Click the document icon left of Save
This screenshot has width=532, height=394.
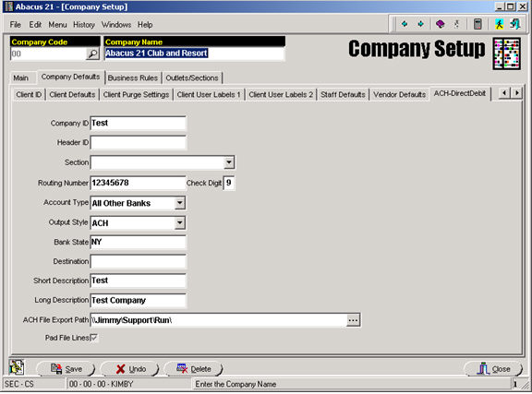point(17,367)
